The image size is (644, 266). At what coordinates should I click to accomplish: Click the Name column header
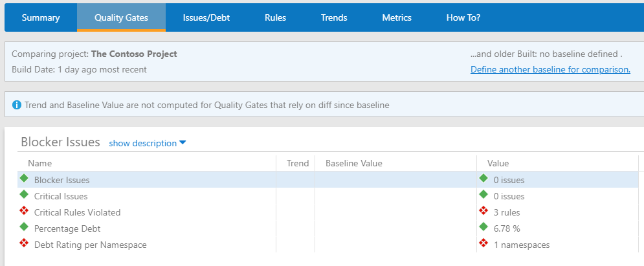(40, 163)
